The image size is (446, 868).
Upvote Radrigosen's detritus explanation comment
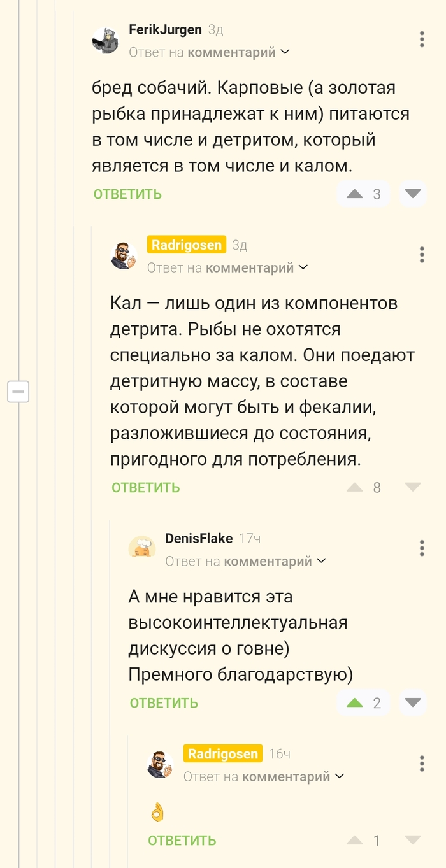point(355,487)
